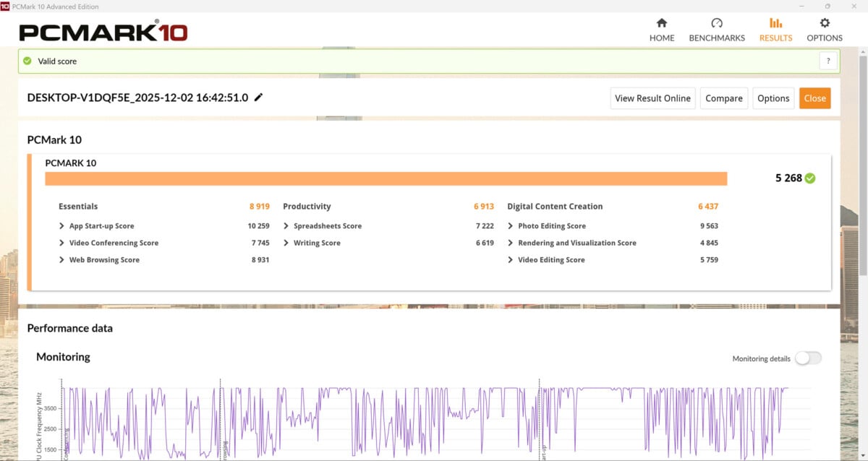Open the result Options button
The width and height of the screenshot is (868, 461).
(773, 98)
